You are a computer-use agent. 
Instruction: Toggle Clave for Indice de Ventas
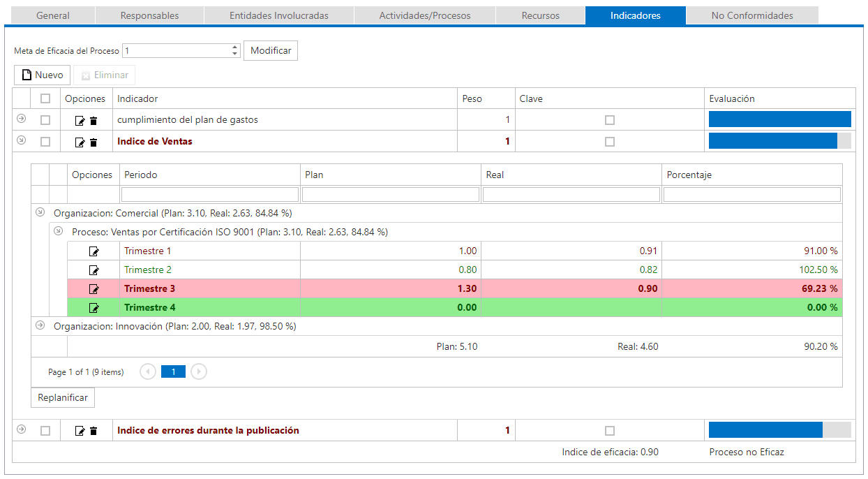(610, 142)
